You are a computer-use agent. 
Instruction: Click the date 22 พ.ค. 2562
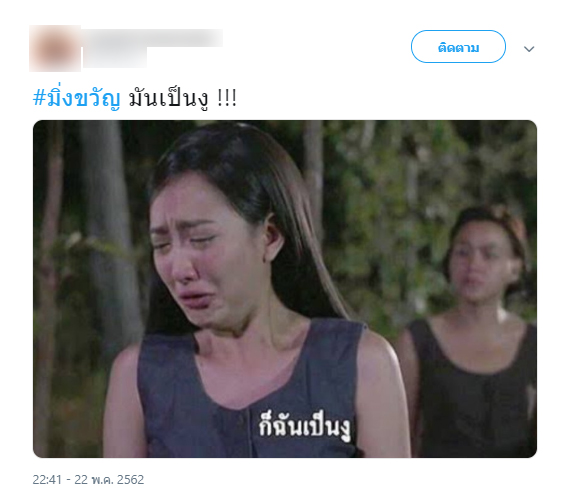click(109, 480)
